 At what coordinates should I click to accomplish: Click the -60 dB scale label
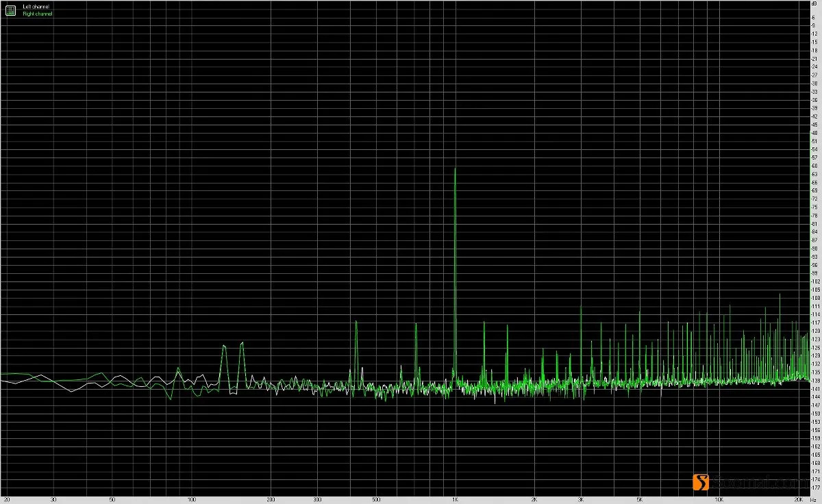point(814,166)
